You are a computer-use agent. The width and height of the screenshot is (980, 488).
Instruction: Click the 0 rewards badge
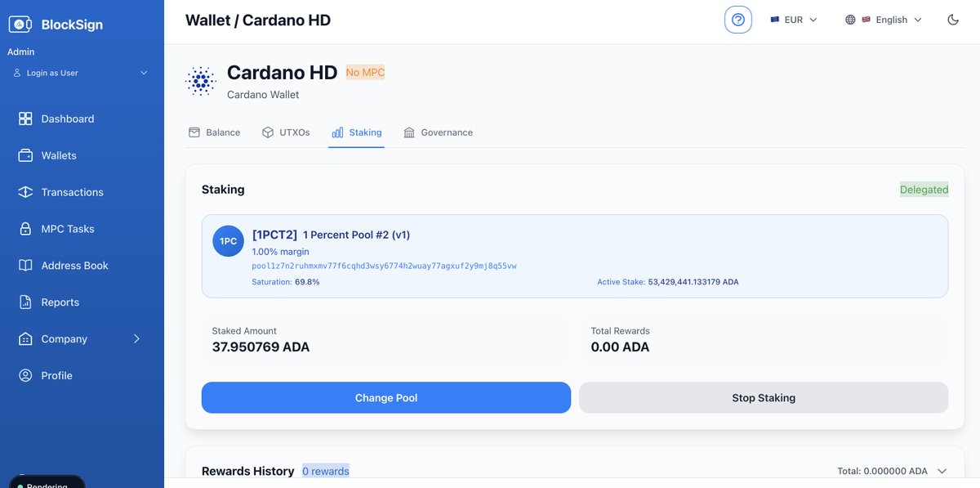click(326, 471)
